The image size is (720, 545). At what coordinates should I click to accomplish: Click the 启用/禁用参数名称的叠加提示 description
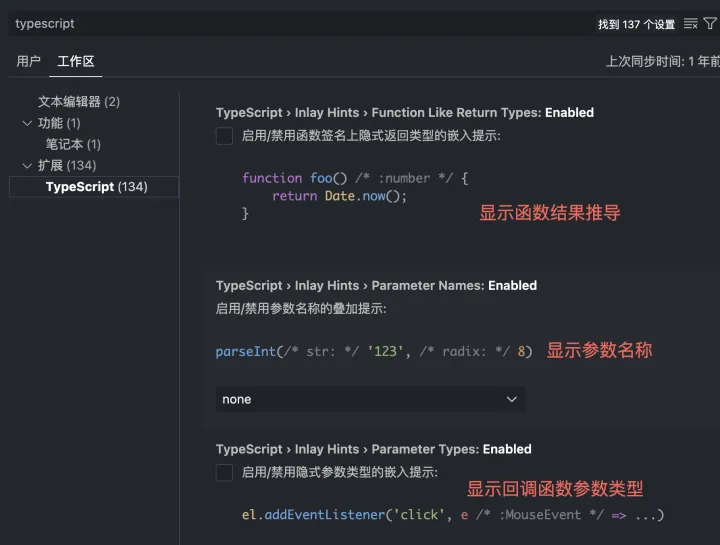tap(301, 309)
